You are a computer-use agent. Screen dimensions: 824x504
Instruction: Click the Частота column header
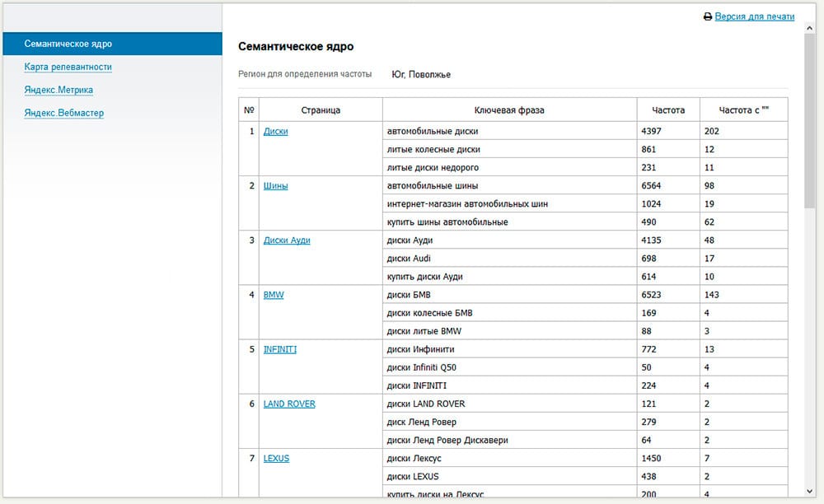[667, 110]
